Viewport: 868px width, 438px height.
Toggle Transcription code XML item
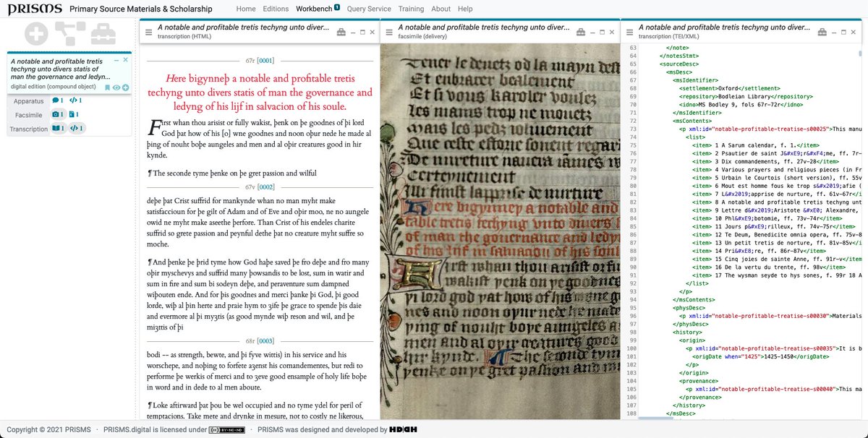tap(76, 128)
